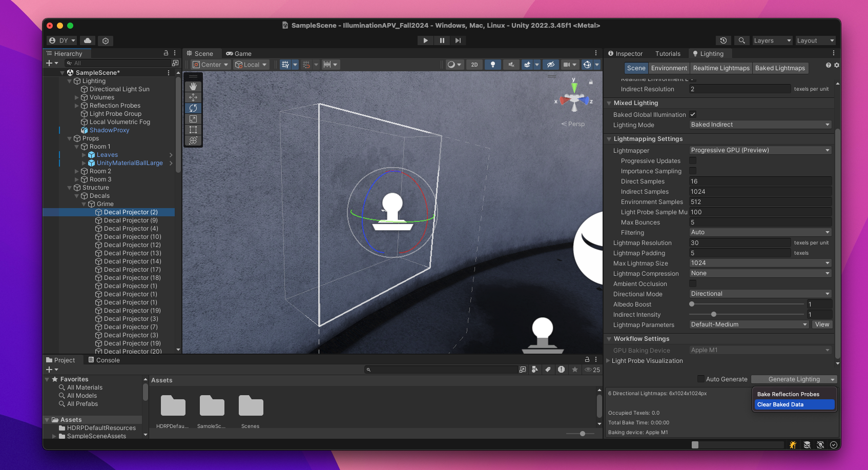
Task: Select the Move tool in Scene view
Action: tap(193, 97)
